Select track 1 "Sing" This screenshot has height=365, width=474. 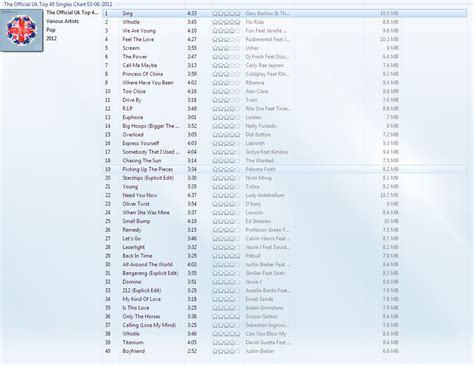[x=128, y=13]
